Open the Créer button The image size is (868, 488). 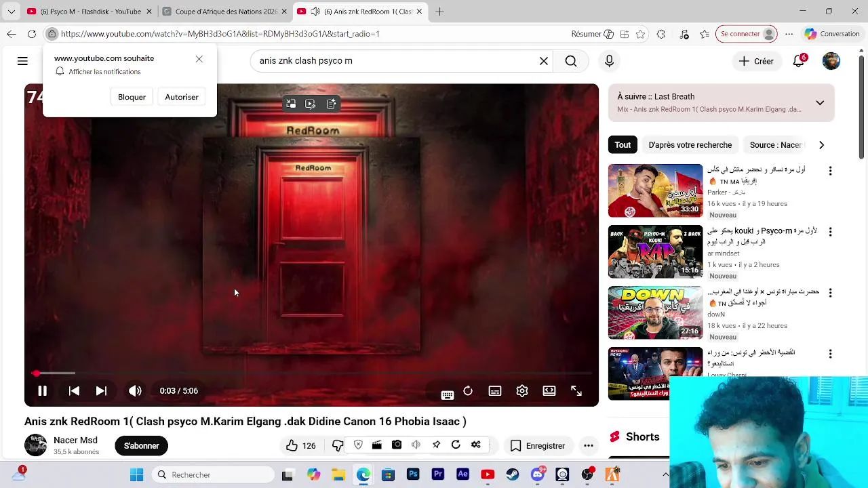(756, 61)
